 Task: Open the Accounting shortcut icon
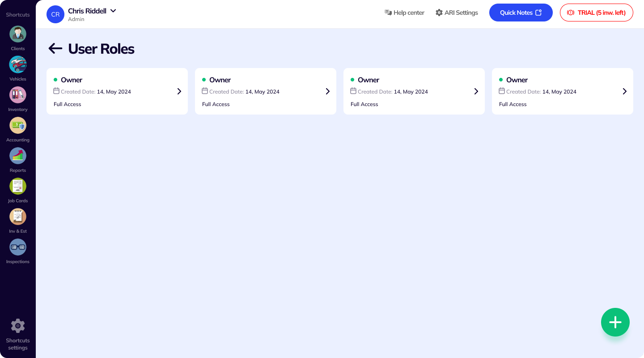click(18, 126)
